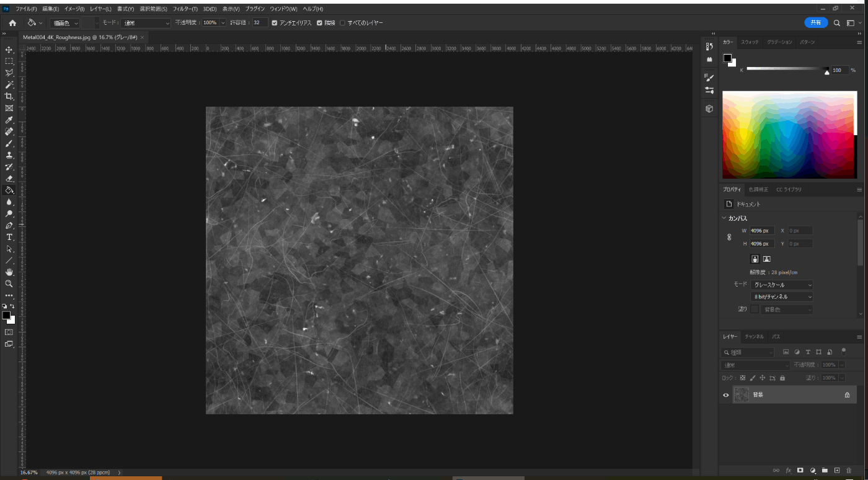Switch to the チャンネル tab

(755, 337)
